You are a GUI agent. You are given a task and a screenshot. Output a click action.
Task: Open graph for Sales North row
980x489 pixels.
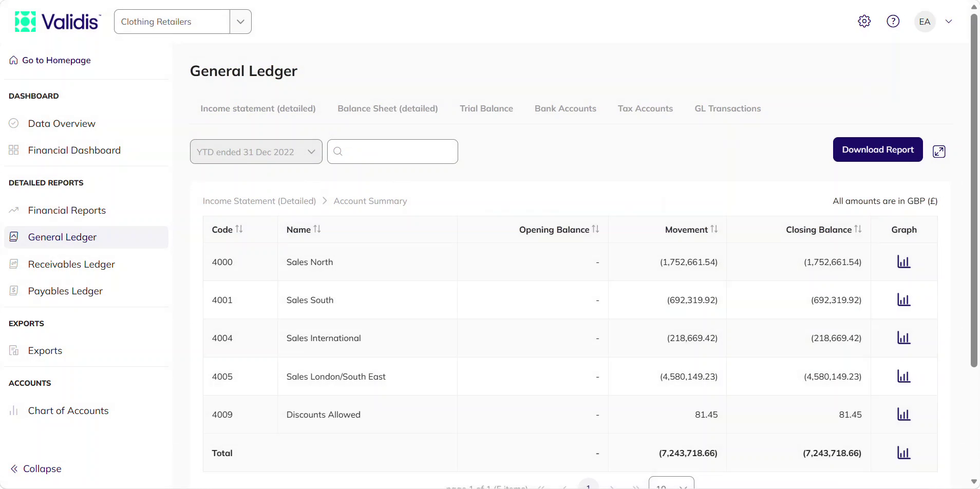[x=904, y=262]
